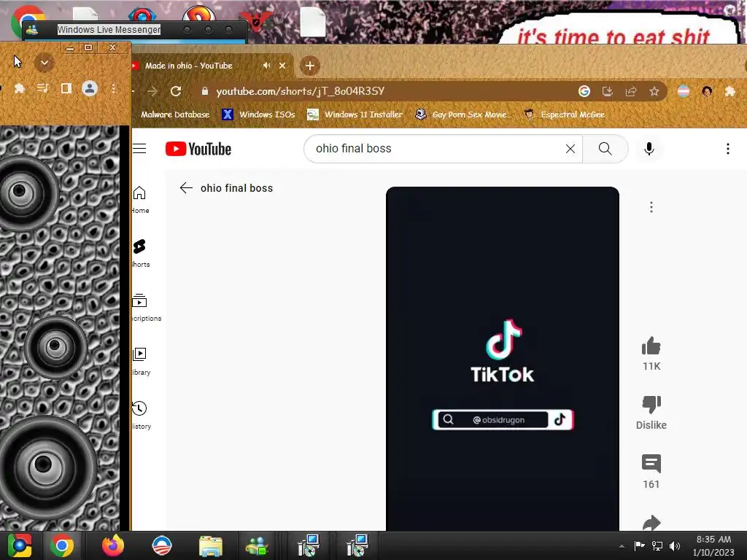Launch Firefox from the taskbar

[113, 545]
